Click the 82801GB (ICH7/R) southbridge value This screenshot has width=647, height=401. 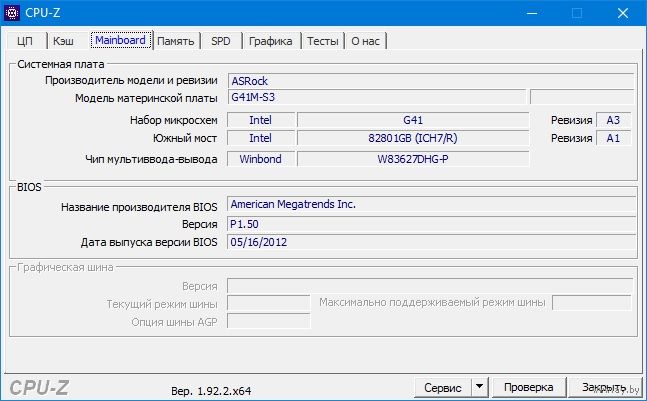413,138
